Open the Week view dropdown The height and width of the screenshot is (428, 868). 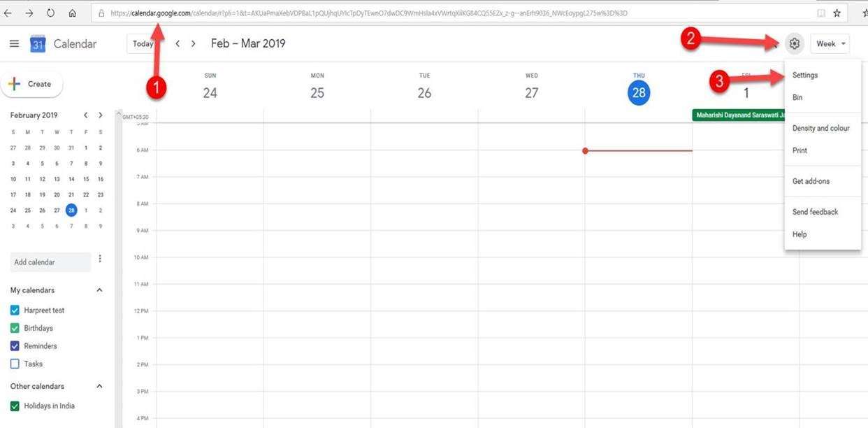click(x=830, y=43)
